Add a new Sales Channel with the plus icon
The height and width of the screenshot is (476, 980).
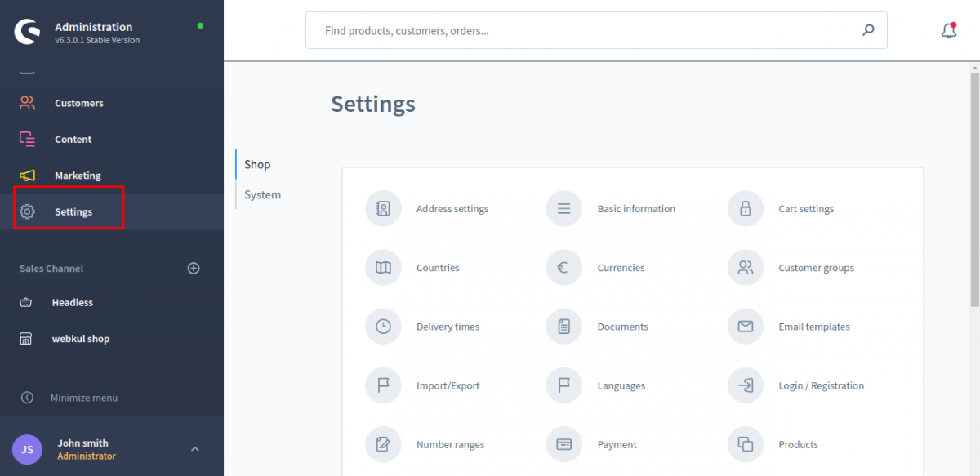coord(194,268)
